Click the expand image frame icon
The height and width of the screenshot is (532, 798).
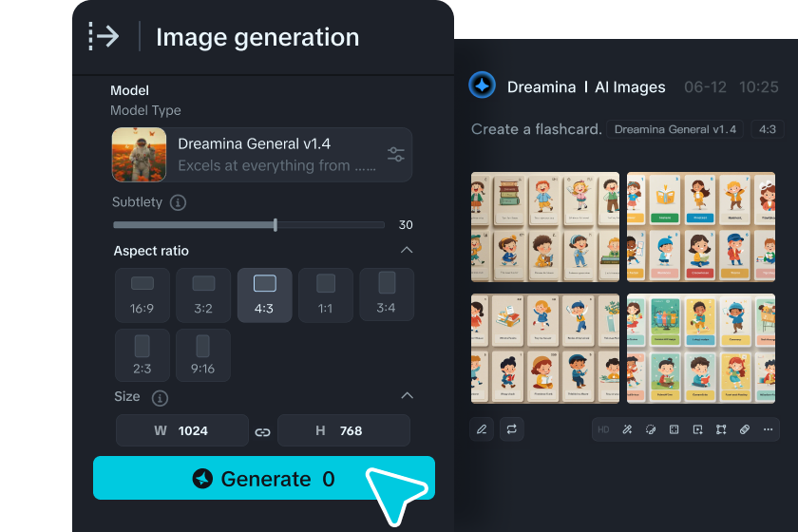pyautogui.click(x=674, y=429)
